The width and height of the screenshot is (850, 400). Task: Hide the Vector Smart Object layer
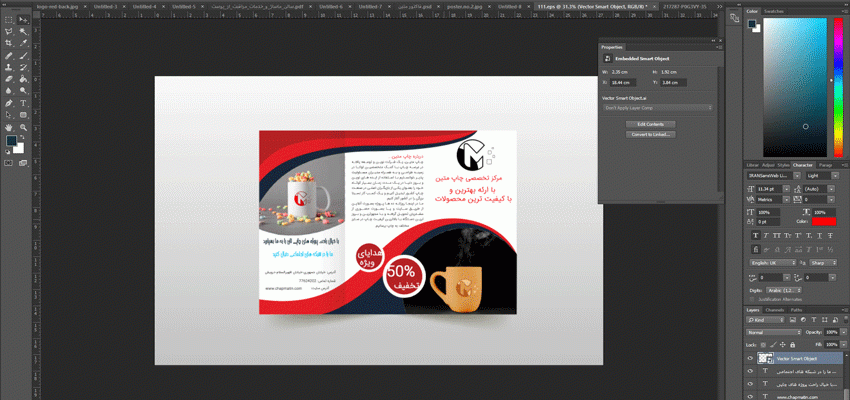point(750,358)
